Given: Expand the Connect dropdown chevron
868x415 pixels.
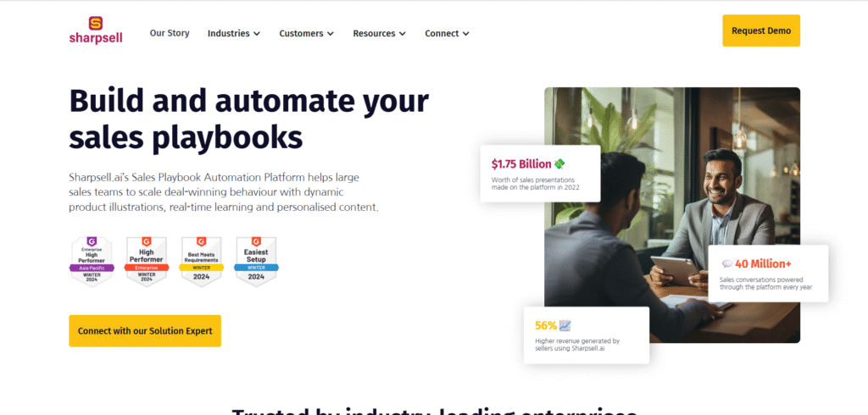Looking at the screenshot, I should pos(466,34).
